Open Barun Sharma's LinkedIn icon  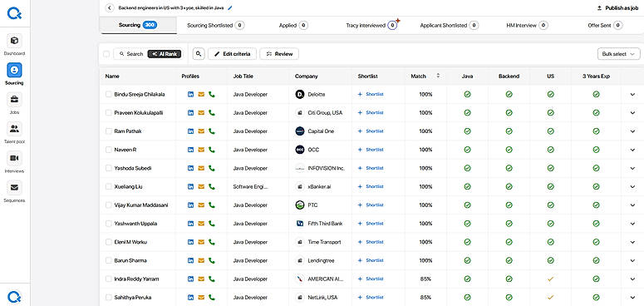pyautogui.click(x=190, y=261)
